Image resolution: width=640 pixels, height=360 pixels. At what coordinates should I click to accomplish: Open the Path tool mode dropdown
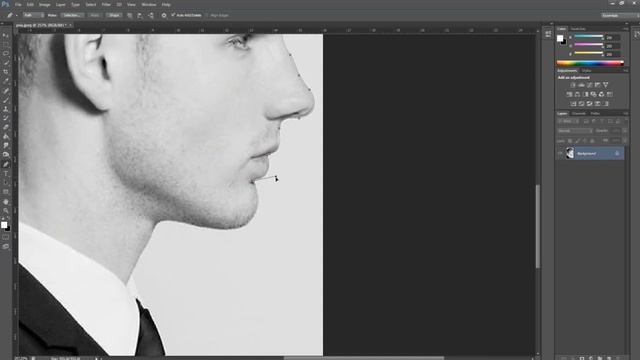[33, 15]
